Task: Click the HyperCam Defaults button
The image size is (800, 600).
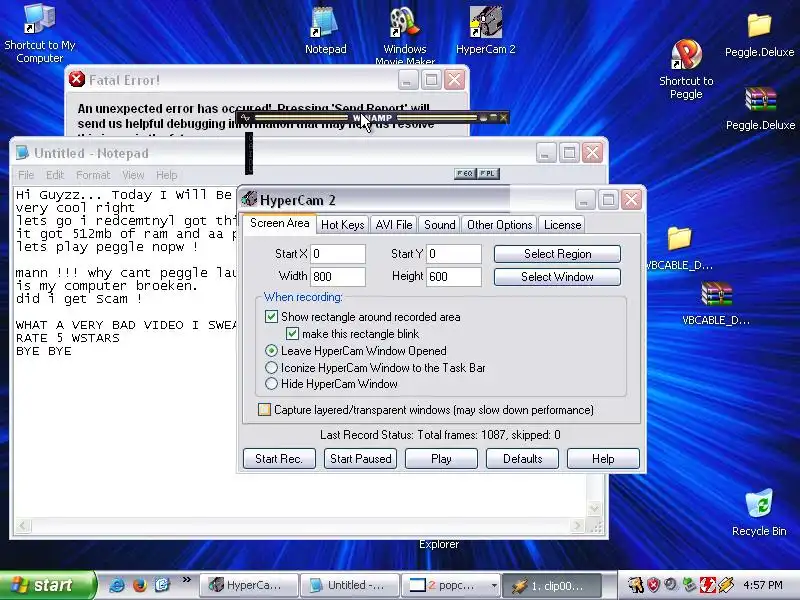Action: pyautogui.click(x=522, y=458)
